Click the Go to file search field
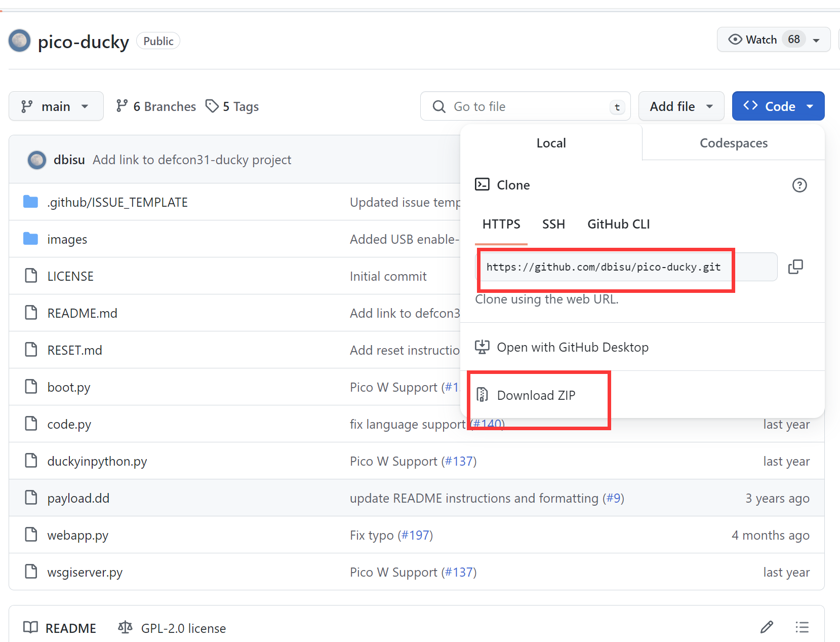This screenshot has width=840, height=642. pyautogui.click(x=525, y=106)
